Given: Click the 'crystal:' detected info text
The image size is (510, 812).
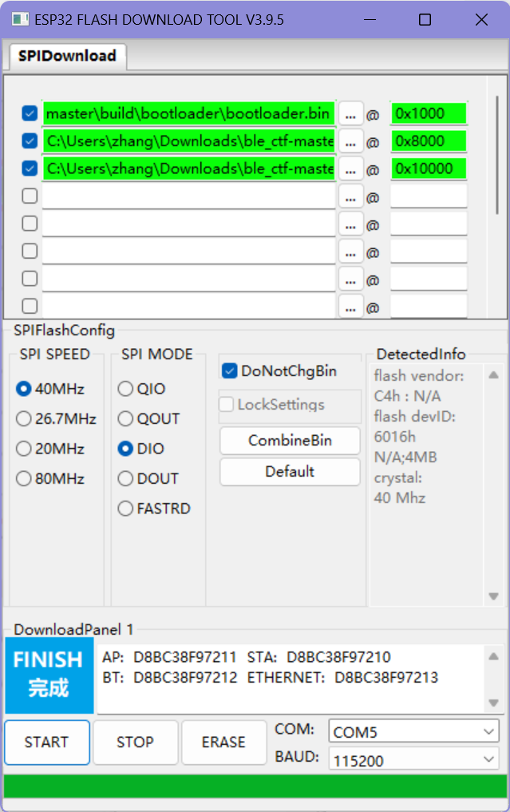Looking at the screenshot, I should point(398,478).
